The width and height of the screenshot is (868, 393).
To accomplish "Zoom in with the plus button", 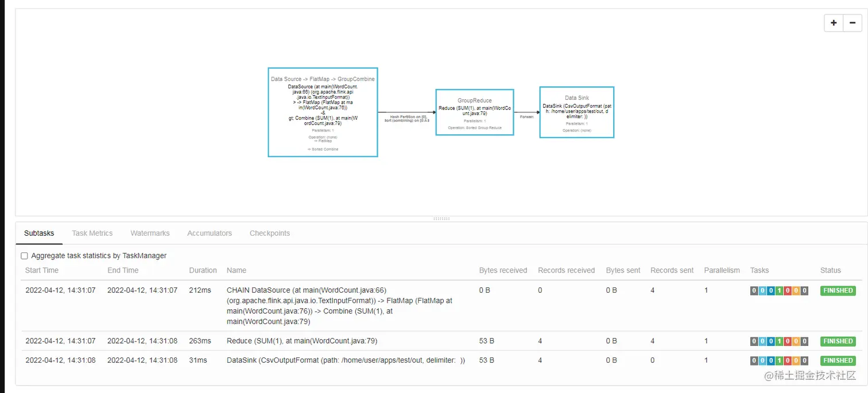I will click(834, 23).
